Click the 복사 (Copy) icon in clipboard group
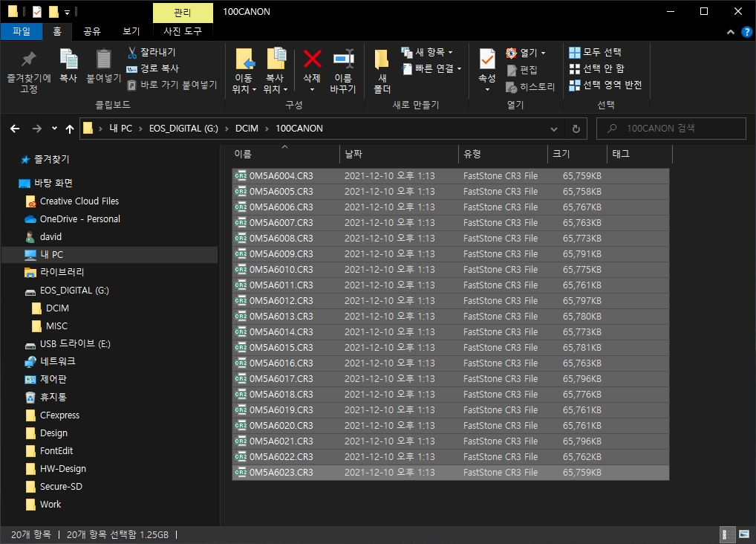Viewport: 756px width, 544px height. pos(68,59)
